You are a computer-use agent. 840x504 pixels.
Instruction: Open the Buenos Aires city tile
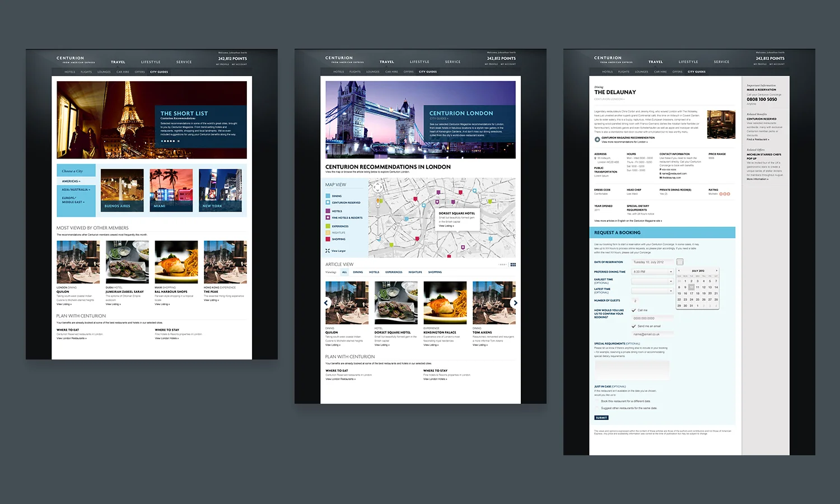tap(122, 190)
